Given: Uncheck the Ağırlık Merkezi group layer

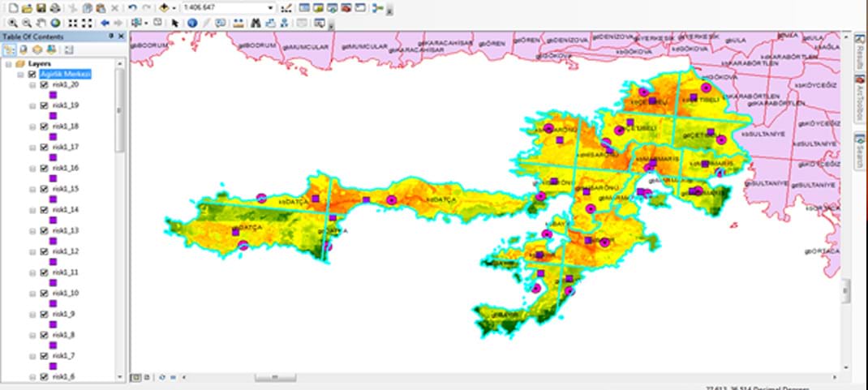Looking at the screenshot, I should [x=32, y=74].
